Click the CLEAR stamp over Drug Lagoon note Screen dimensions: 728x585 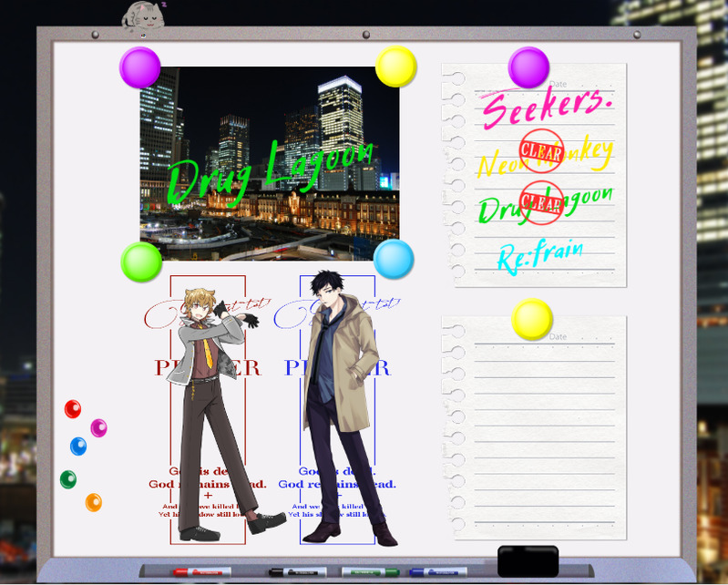[541, 203]
